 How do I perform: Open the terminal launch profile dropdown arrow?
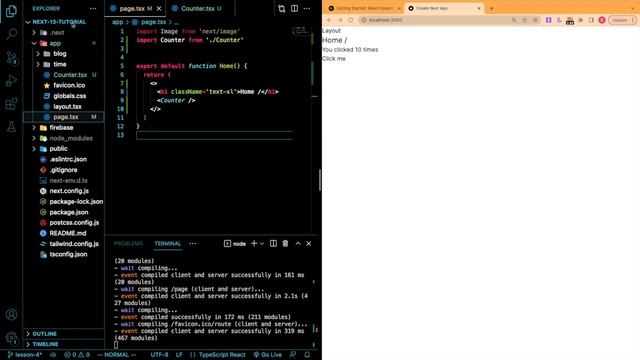click(262, 243)
